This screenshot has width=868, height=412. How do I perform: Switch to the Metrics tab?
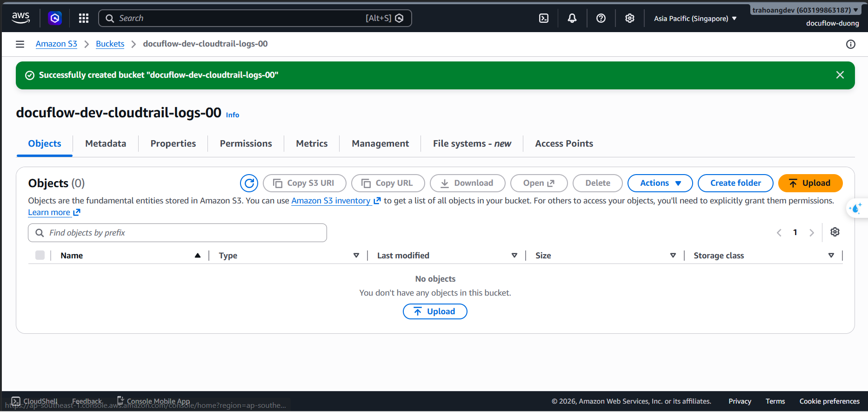tap(312, 143)
